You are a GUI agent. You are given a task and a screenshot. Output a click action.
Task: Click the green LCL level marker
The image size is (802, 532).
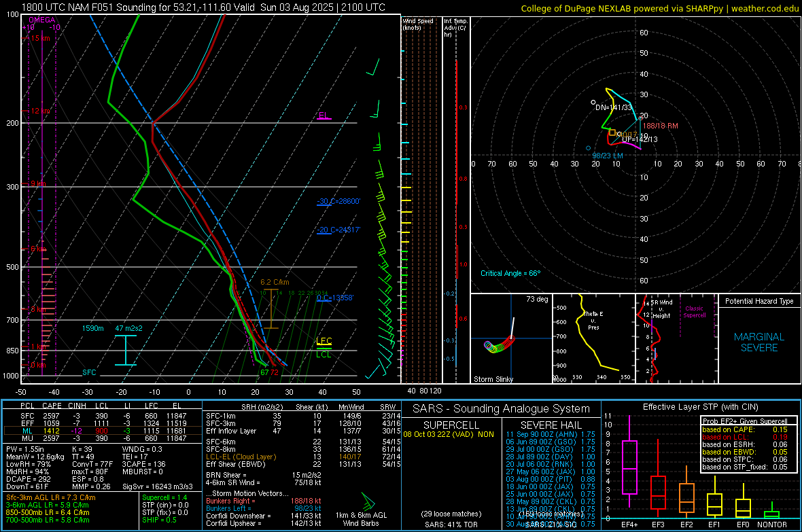(x=324, y=354)
